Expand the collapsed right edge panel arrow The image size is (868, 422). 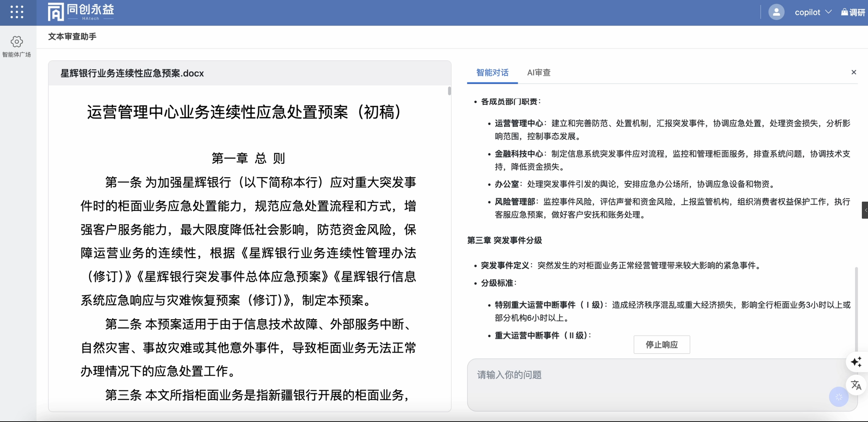tap(865, 210)
